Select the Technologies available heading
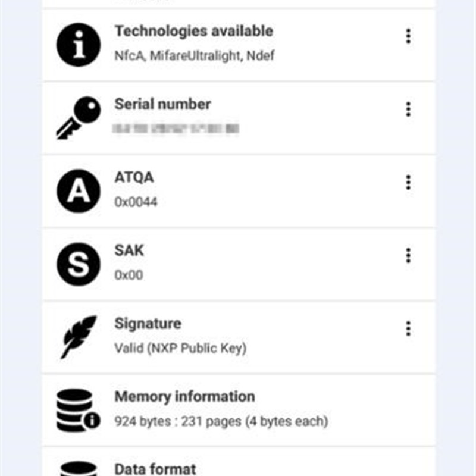Image resolution: width=476 pixels, height=476 pixels. [x=193, y=31]
